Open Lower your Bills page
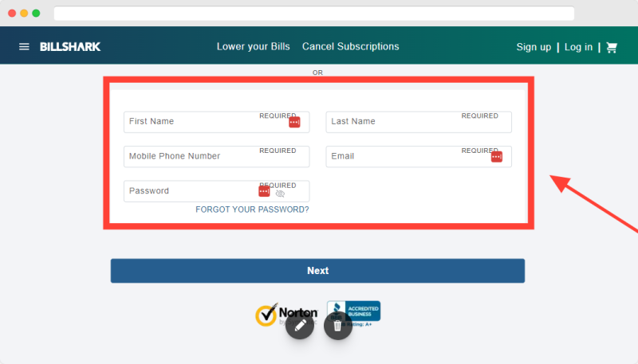 click(x=253, y=47)
